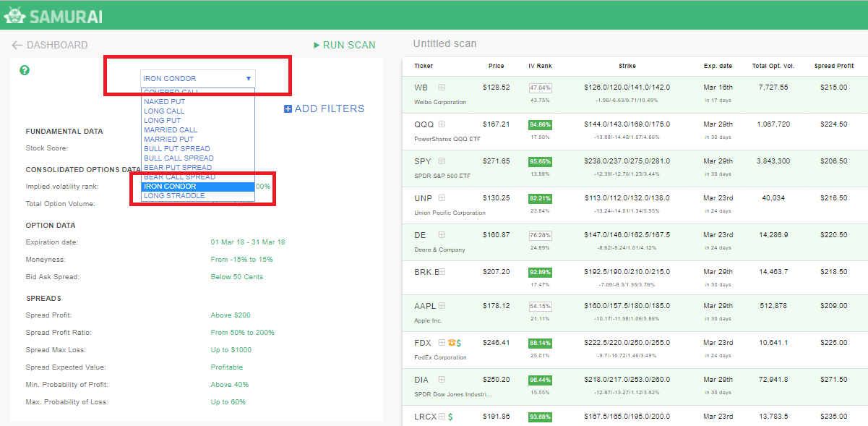This screenshot has width=868, height=426.
Task: Click the dollar sign icon in LRCX row
Action: pos(451,417)
